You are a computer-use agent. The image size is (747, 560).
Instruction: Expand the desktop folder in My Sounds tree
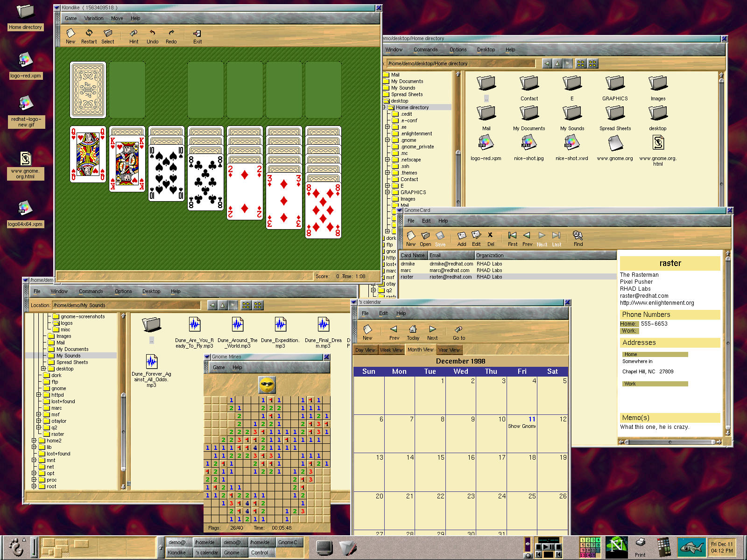[43, 369]
